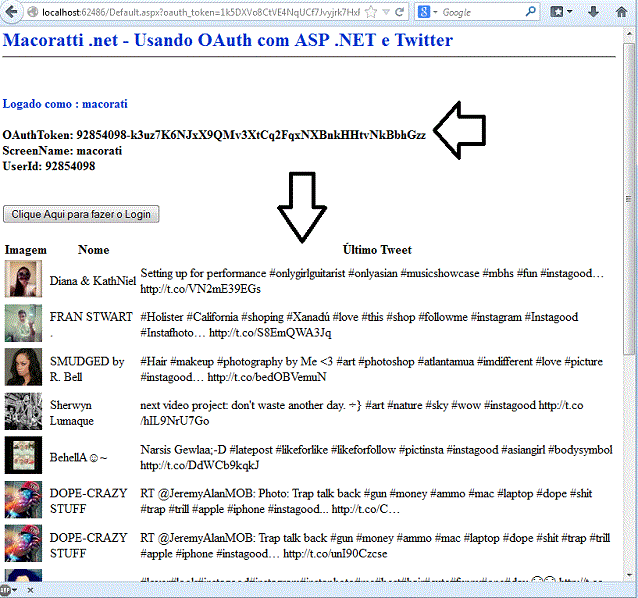Click the Último Tweet column header
The width and height of the screenshot is (638, 598).
pos(377,249)
